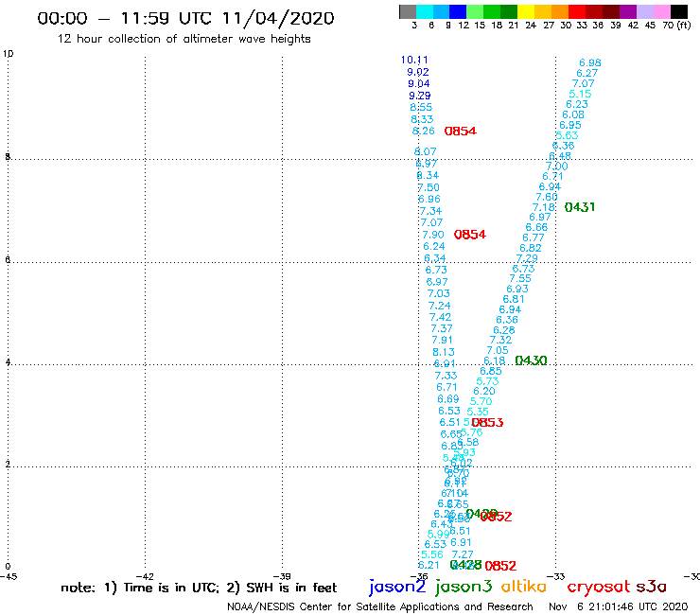Image resolution: width=700 pixels, height=615 pixels.
Task: Click the gray swatch in the color legend
Action: (x=408, y=11)
